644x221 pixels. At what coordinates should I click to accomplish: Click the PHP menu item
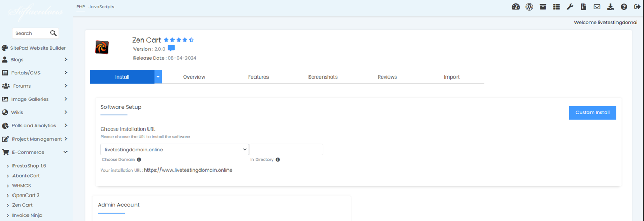81,7
